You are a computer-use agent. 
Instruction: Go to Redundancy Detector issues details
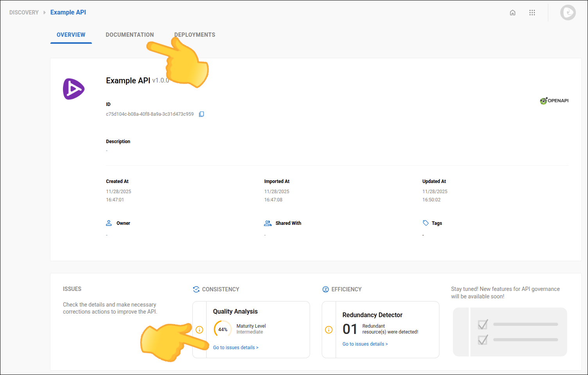click(365, 344)
